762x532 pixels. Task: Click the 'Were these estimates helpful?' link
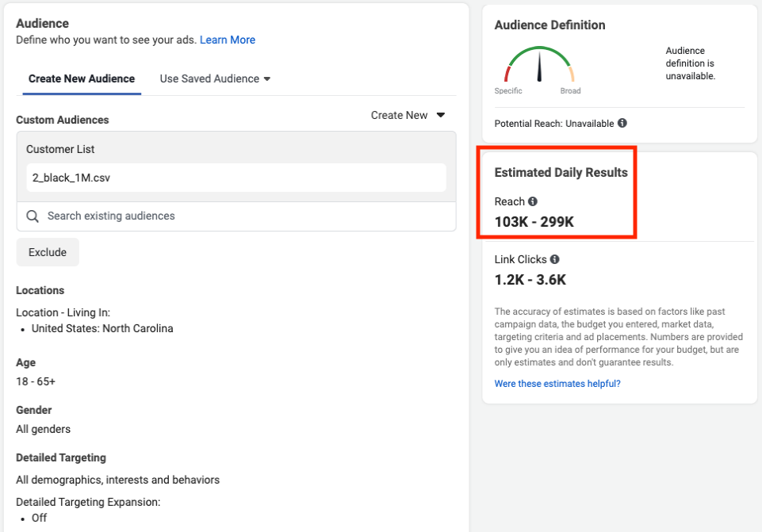click(x=557, y=384)
